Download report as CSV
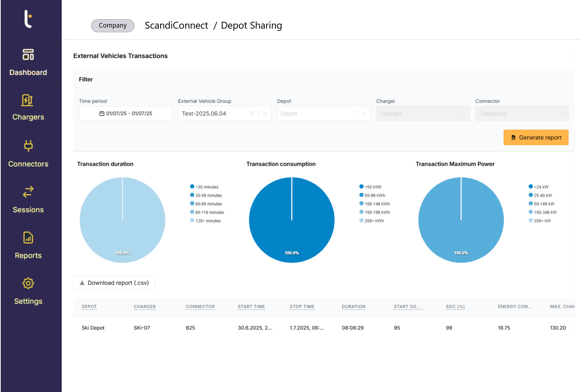 (114, 283)
